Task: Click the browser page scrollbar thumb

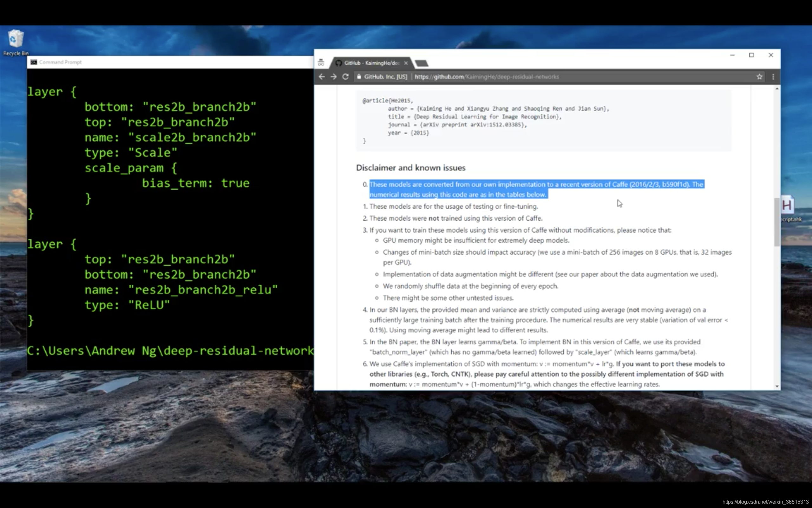Action: pos(777,222)
